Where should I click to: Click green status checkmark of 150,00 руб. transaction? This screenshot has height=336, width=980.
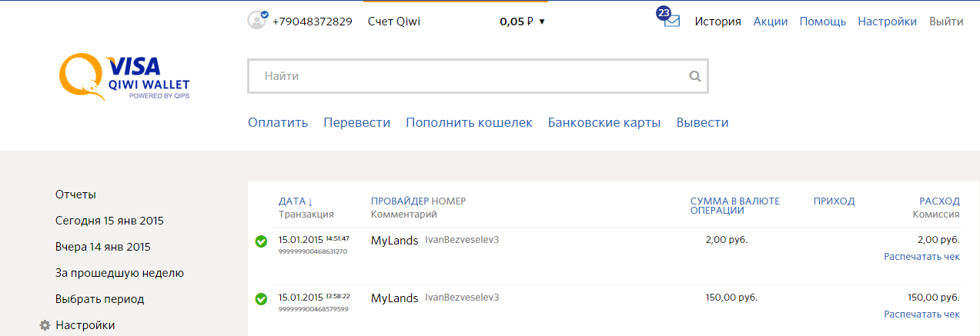(x=261, y=298)
